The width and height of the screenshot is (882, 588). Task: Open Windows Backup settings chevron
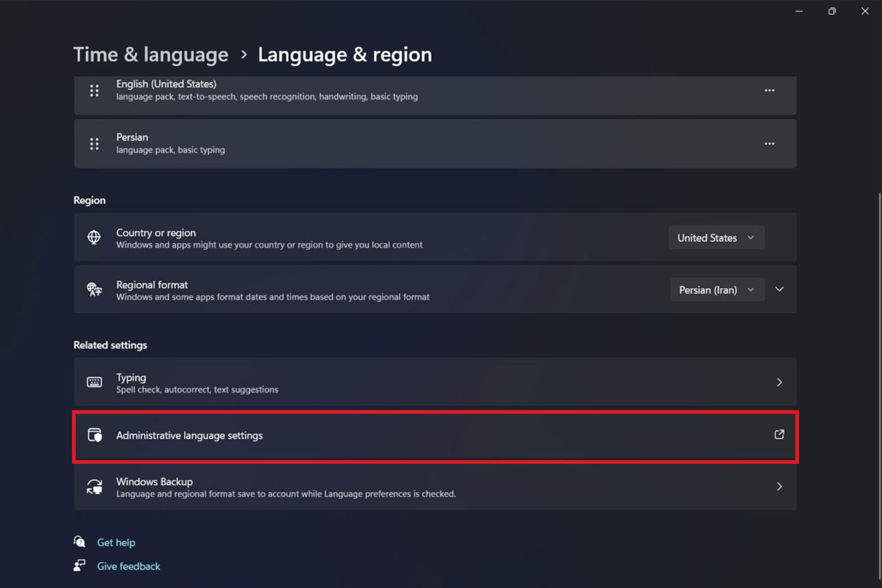tap(779, 486)
